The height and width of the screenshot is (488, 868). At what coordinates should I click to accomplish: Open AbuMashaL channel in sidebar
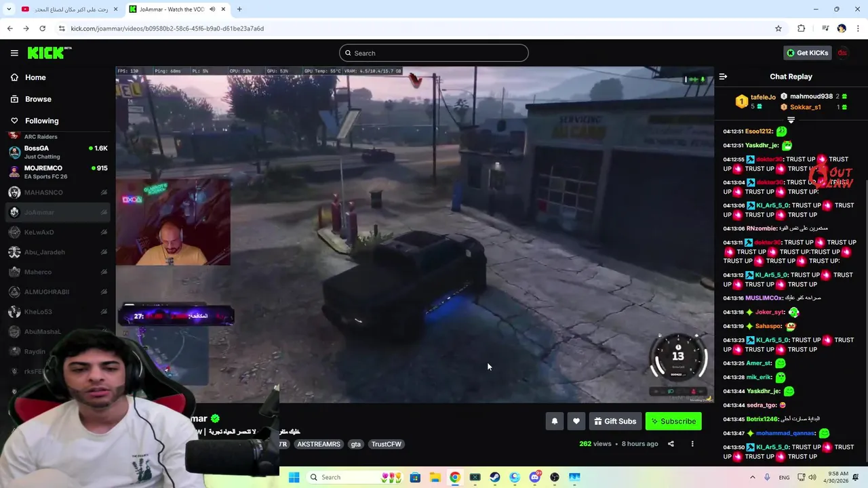(58, 331)
